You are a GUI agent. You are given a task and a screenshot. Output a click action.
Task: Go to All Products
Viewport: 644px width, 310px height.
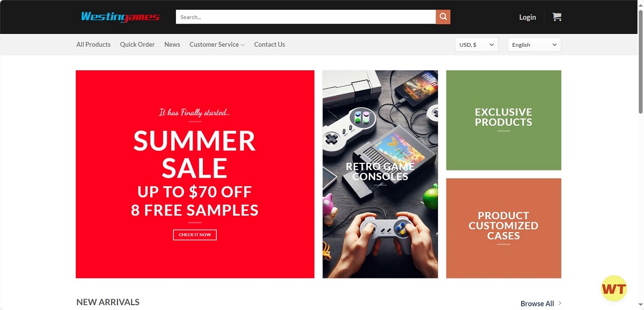(x=93, y=45)
